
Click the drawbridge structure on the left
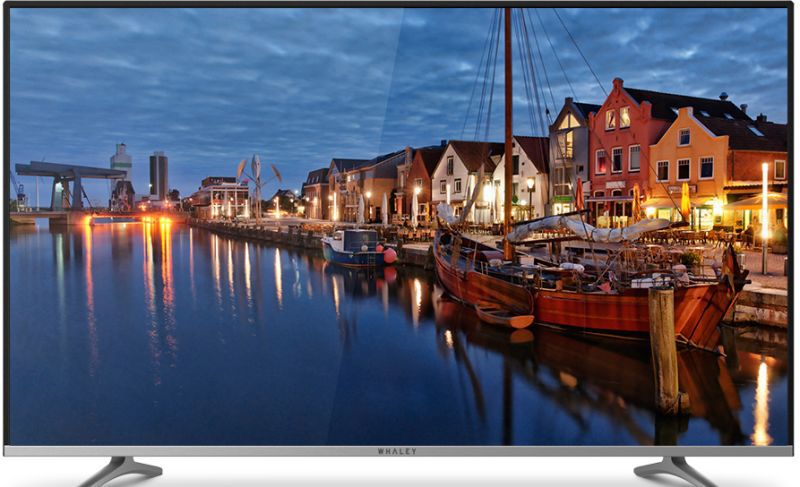pyautogui.click(x=68, y=178)
